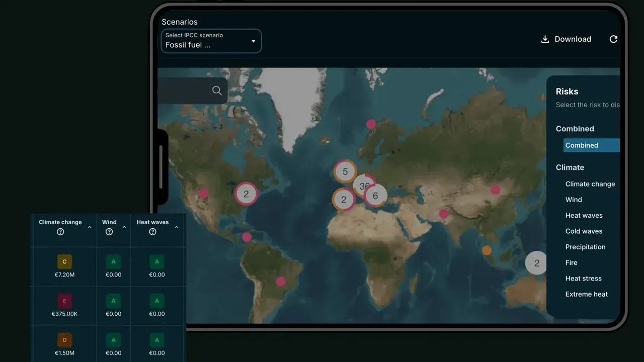Select Climate change in the Risks panel
This screenshot has width=644, height=362.
coord(590,184)
